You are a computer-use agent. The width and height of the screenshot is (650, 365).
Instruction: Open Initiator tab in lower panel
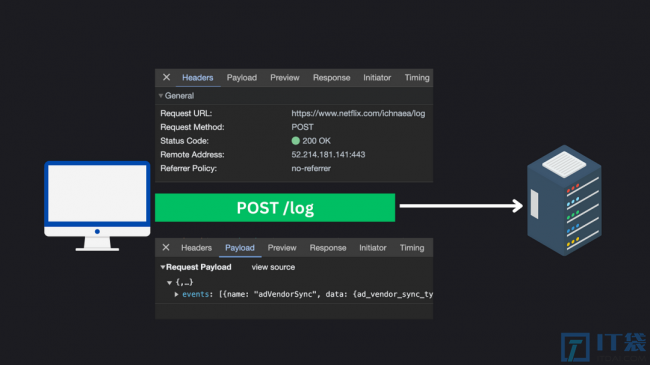[373, 248]
